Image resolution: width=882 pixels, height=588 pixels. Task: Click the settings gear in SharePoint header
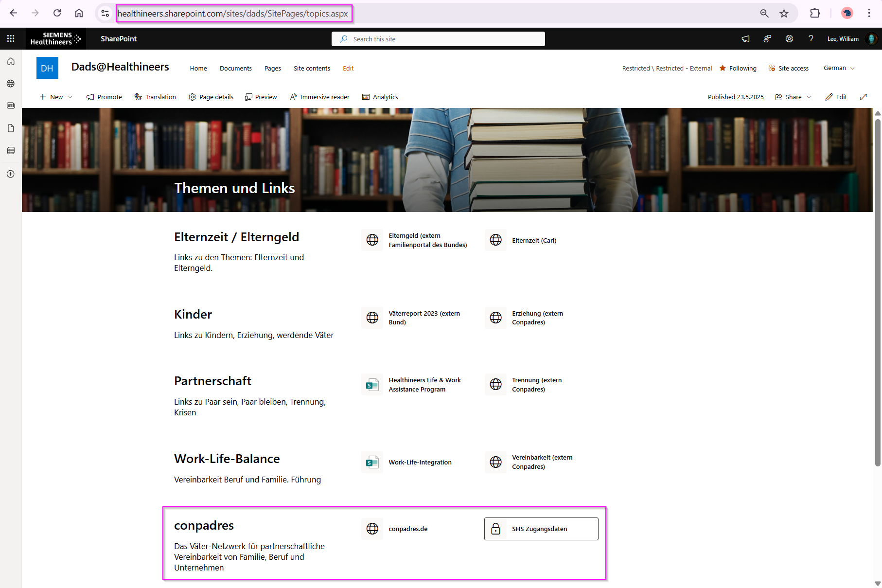(x=789, y=39)
